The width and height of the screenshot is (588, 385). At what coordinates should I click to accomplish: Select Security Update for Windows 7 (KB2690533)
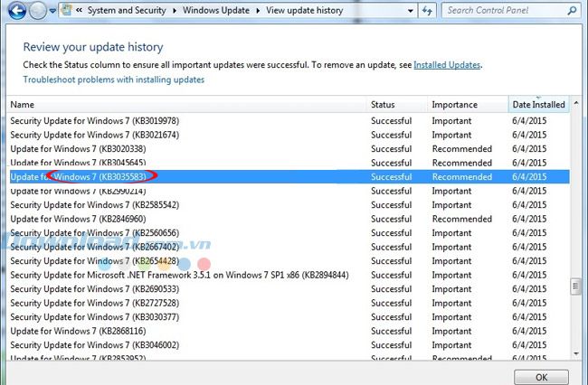(x=289, y=289)
